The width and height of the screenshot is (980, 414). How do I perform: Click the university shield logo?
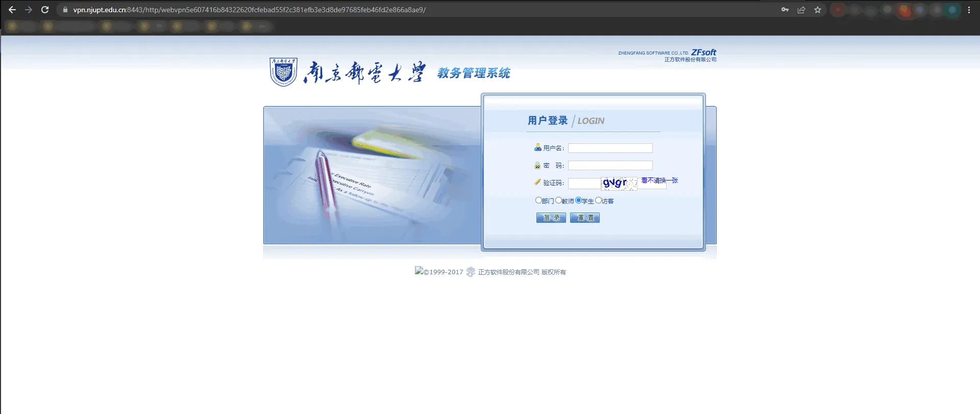tap(283, 72)
